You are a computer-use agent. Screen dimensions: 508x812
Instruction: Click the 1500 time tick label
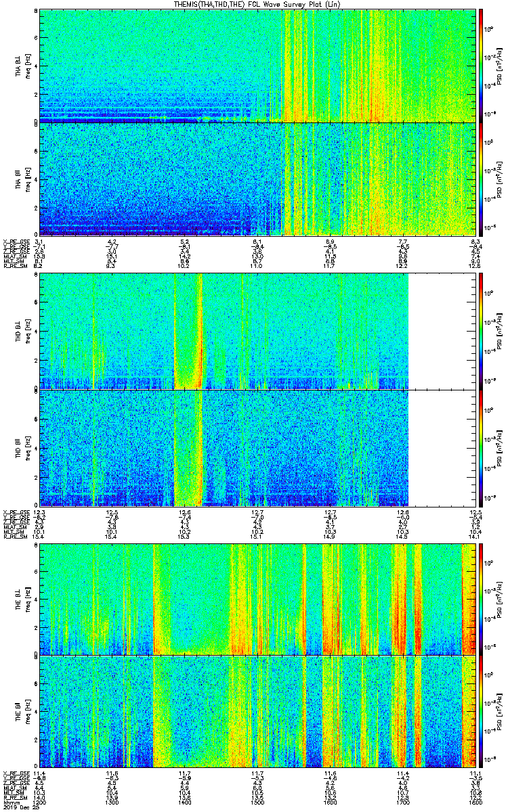coord(258,803)
